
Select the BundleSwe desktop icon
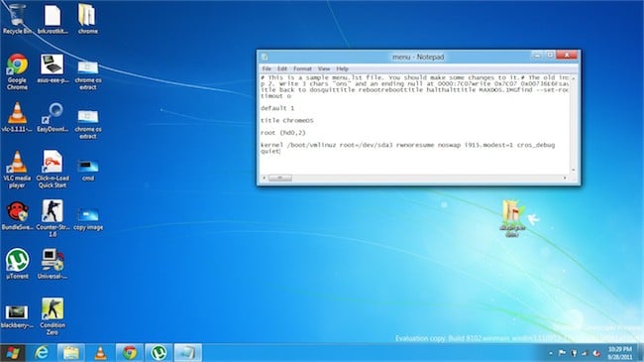(x=17, y=216)
